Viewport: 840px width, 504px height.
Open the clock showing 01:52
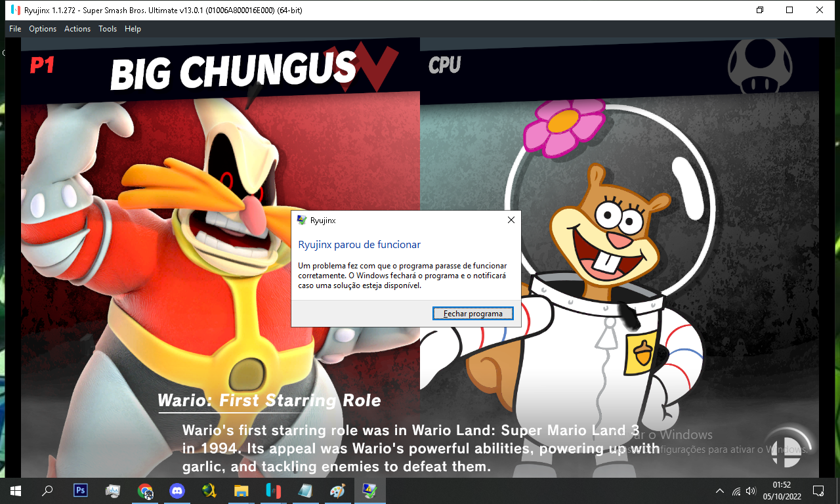(781, 491)
